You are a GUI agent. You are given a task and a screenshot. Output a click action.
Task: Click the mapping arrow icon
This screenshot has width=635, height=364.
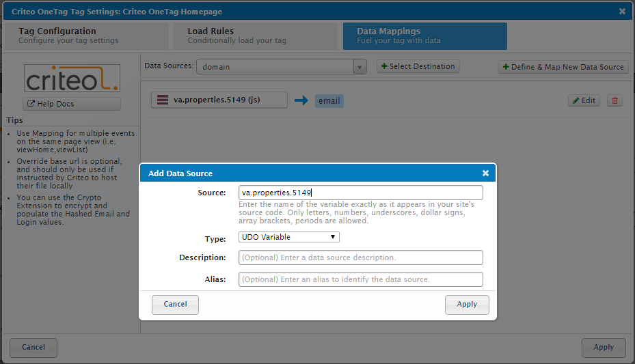click(301, 100)
